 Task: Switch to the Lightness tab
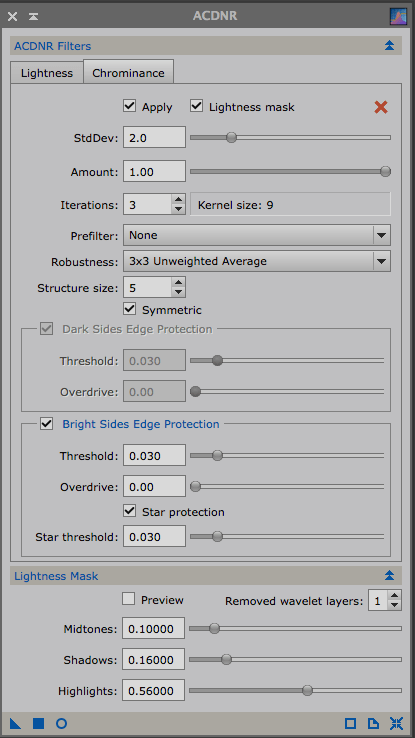pyautogui.click(x=47, y=73)
